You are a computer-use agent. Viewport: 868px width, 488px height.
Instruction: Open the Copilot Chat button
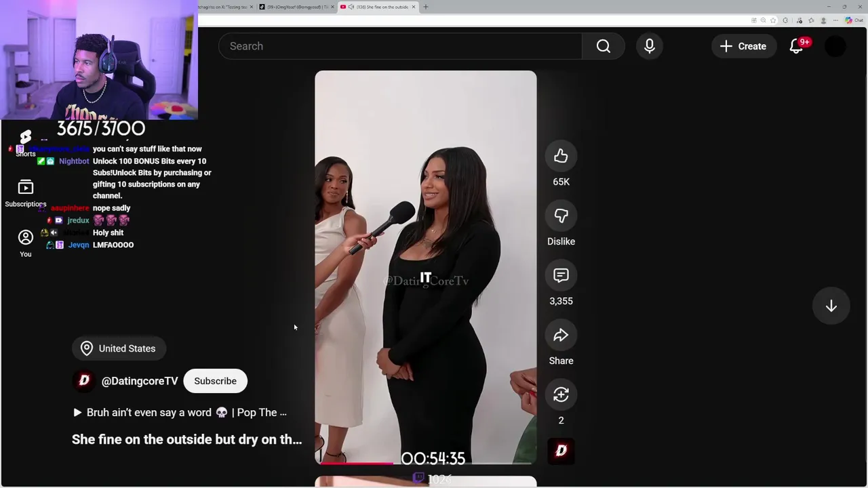tap(854, 20)
